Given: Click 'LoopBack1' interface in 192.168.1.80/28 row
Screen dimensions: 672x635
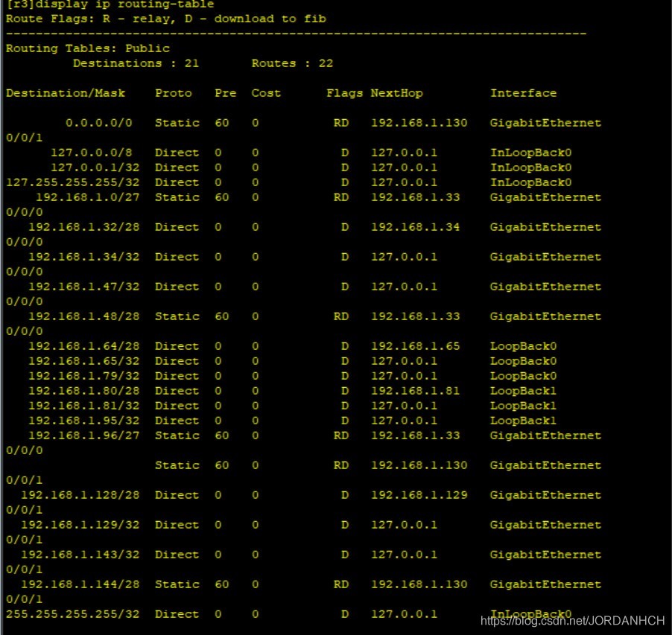Looking at the screenshot, I should pyautogui.click(x=523, y=391).
